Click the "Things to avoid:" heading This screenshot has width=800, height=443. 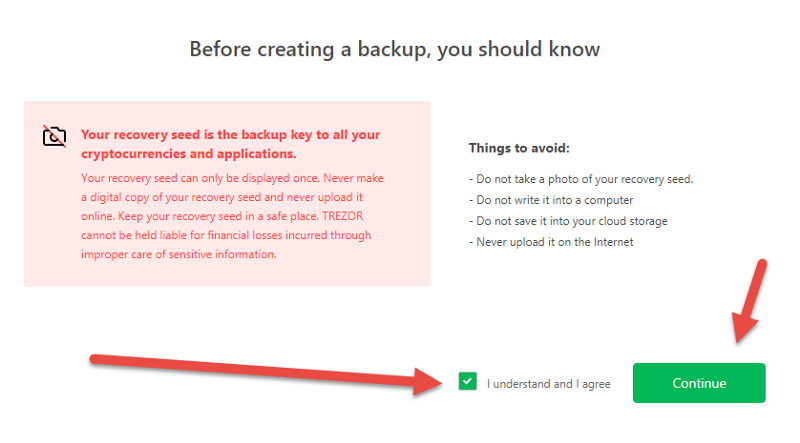(x=519, y=148)
